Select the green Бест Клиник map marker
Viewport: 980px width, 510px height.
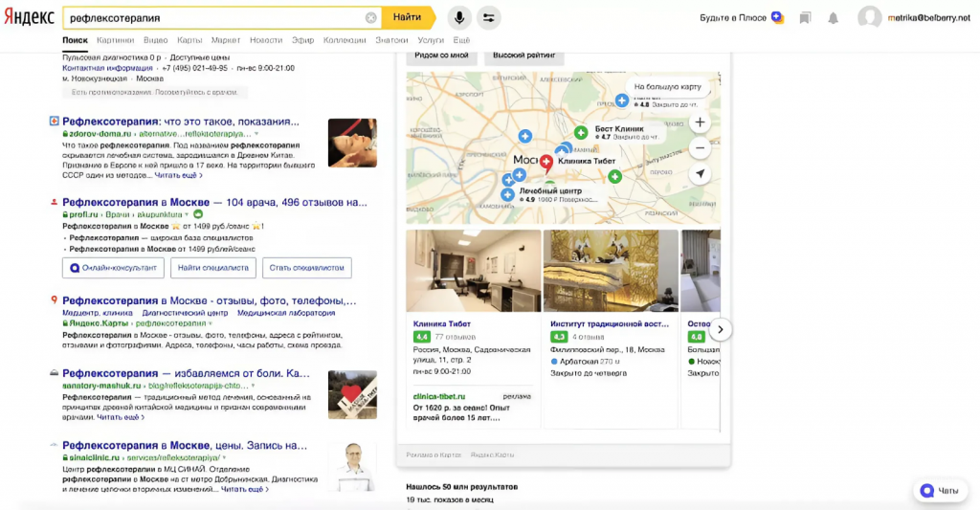pyautogui.click(x=581, y=132)
